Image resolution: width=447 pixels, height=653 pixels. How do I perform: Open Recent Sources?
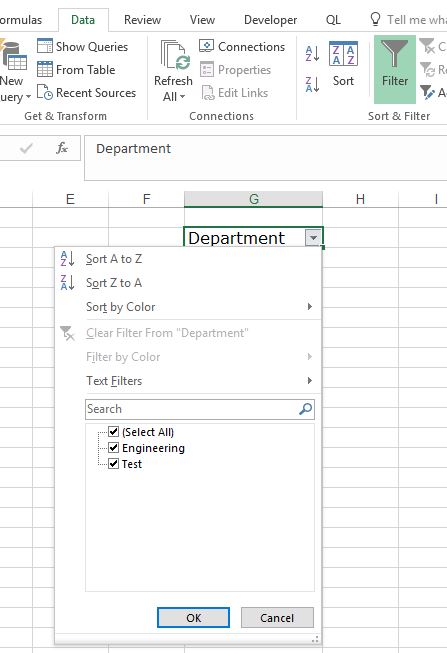point(87,92)
